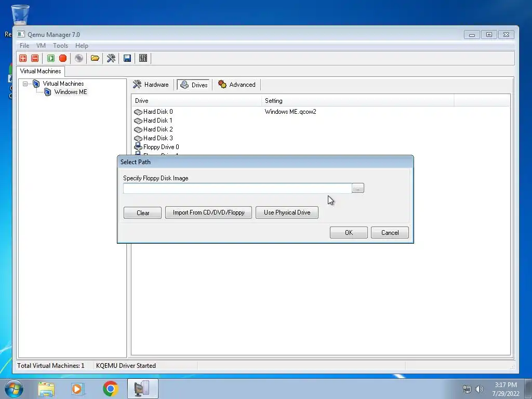Select Windows ME in the tree

click(71, 92)
